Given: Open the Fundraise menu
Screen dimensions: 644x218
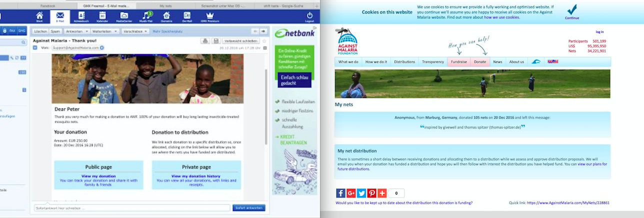Looking at the screenshot, I should (x=459, y=61).
